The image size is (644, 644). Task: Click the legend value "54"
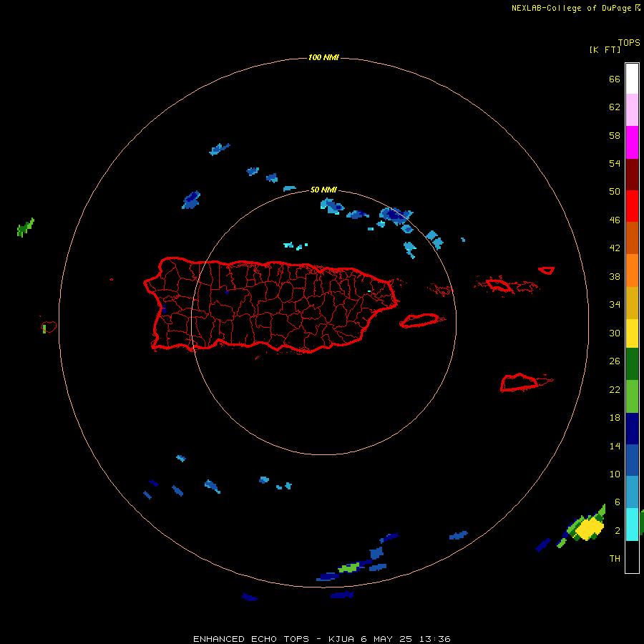tap(615, 163)
